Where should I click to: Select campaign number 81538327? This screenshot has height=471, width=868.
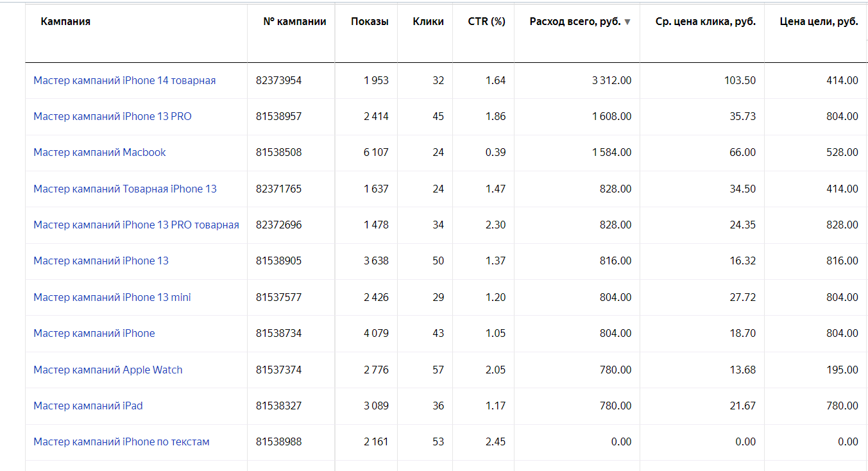(278, 406)
